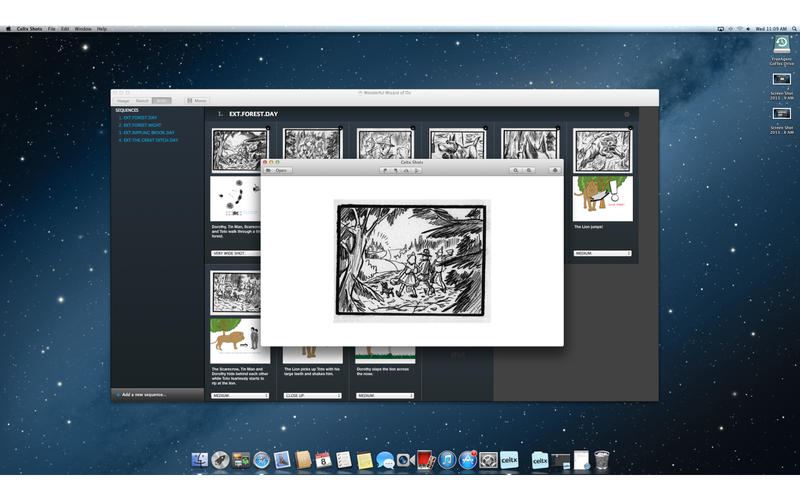
Task: Switch view mode to Sketch
Action: 142,101
